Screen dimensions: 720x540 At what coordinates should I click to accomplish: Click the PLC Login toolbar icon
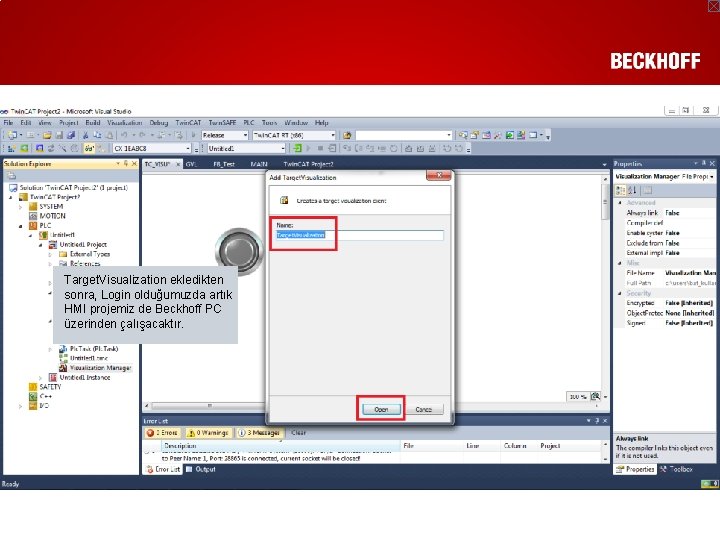[x=298, y=148]
